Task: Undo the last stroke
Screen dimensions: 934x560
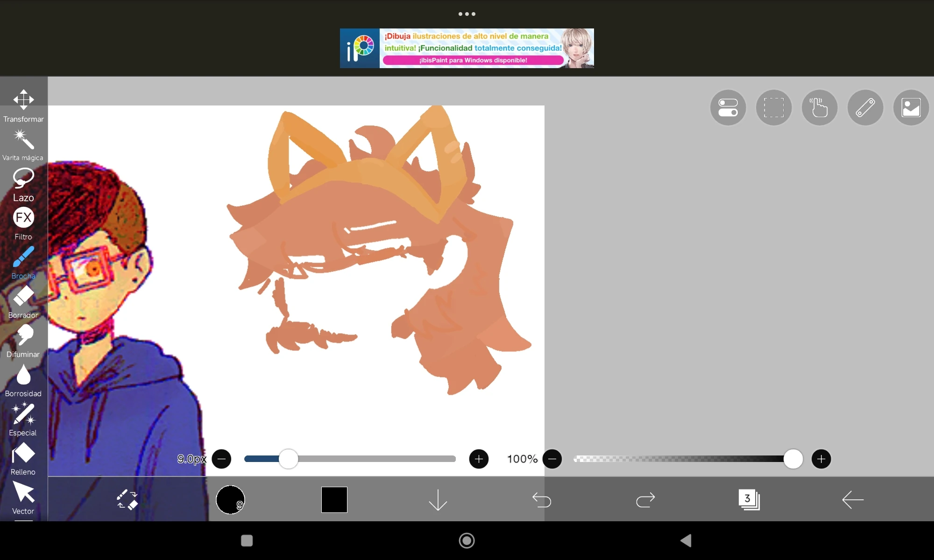Action: pos(542,500)
